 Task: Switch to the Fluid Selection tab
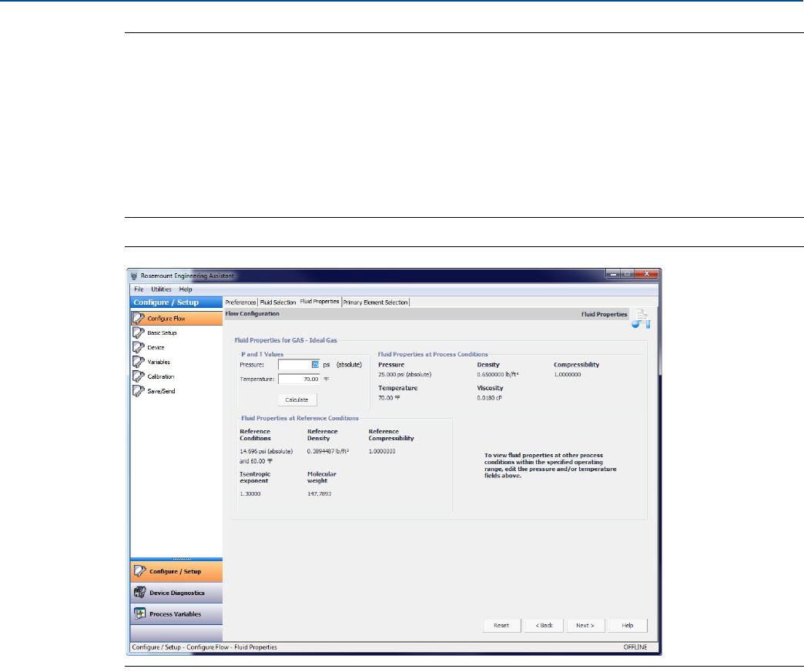[278, 303]
